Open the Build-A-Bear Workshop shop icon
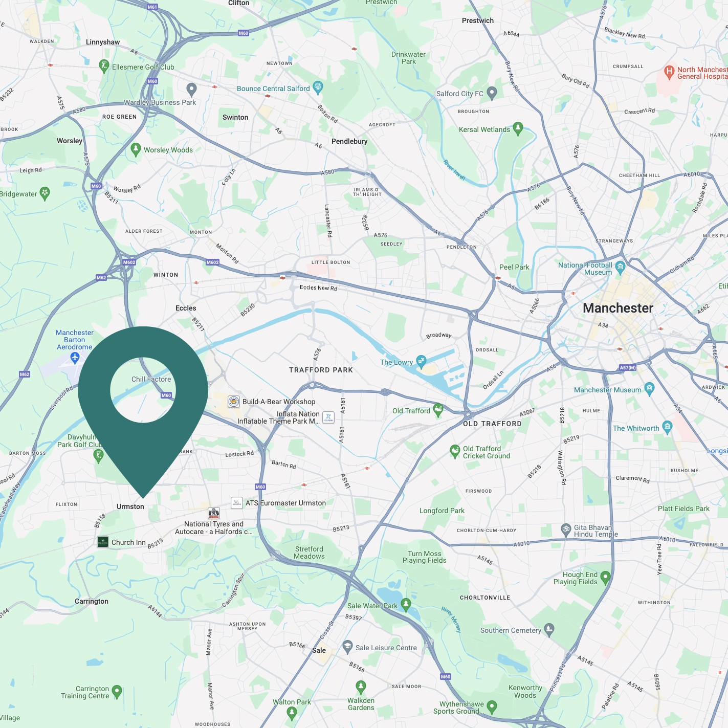 (234, 402)
